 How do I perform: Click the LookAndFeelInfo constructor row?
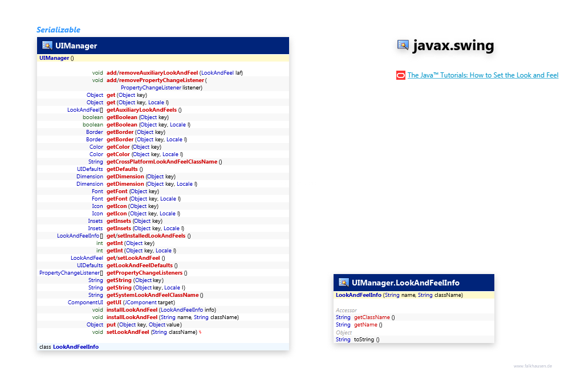[x=414, y=295]
